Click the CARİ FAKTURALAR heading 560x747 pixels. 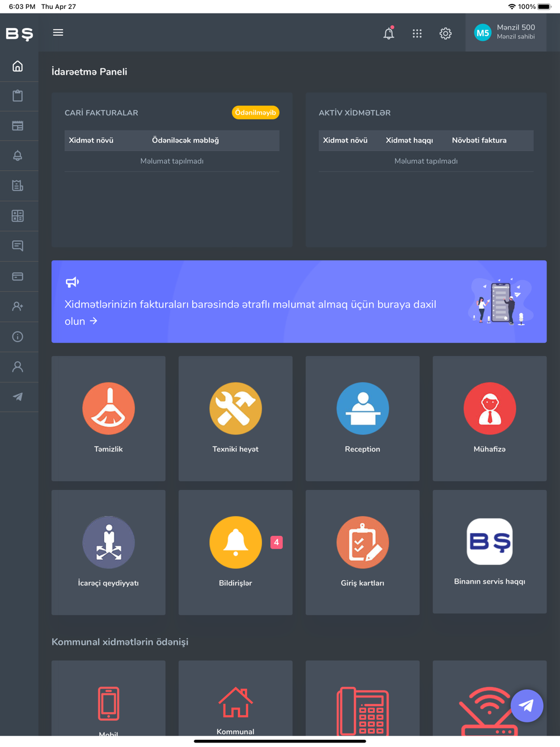tap(101, 113)
